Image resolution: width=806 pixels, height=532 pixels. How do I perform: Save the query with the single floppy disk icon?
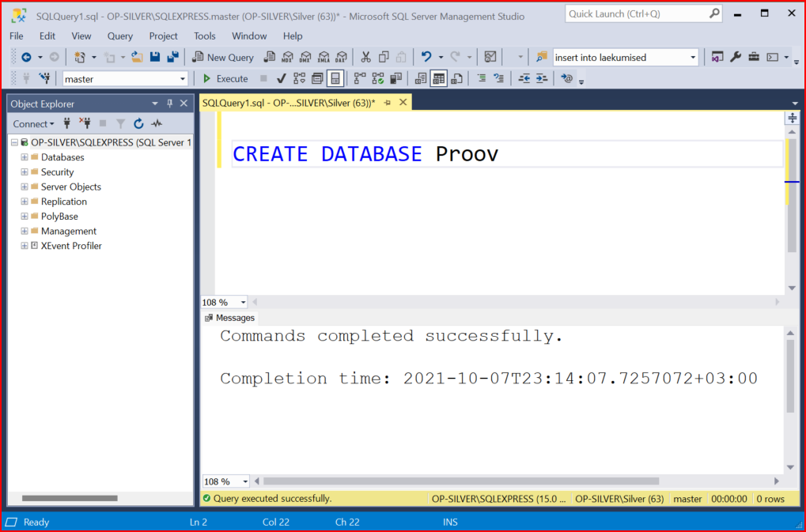coord(155,57)
